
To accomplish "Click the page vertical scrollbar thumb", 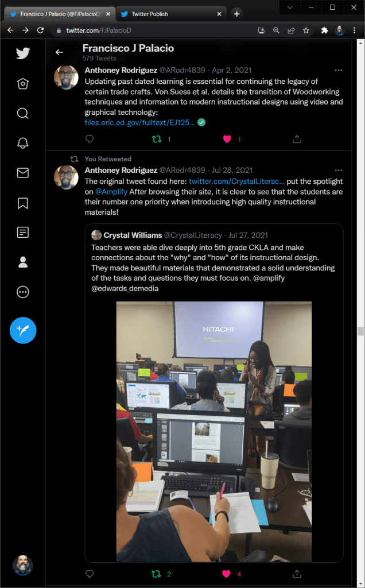I will click(360, 331).
